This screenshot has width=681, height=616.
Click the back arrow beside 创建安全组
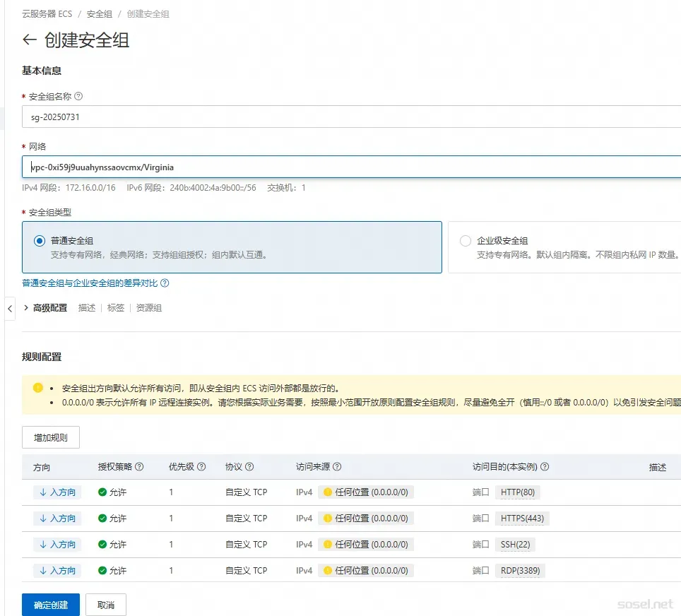(x=29, y=40)
